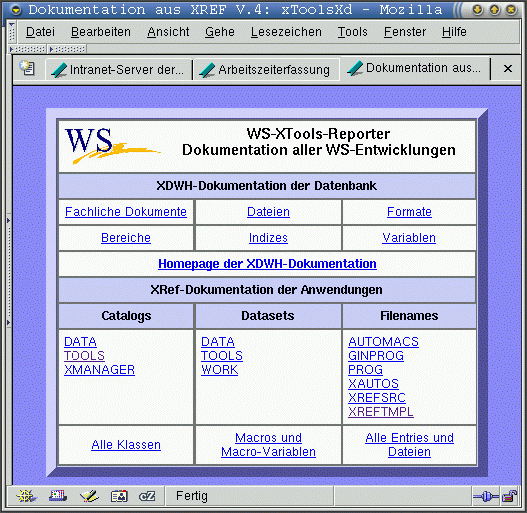This screenshot has width=527, height=513.
Task: Open the Variablen link
Action: pyautogui.click(x=409, y=238)
